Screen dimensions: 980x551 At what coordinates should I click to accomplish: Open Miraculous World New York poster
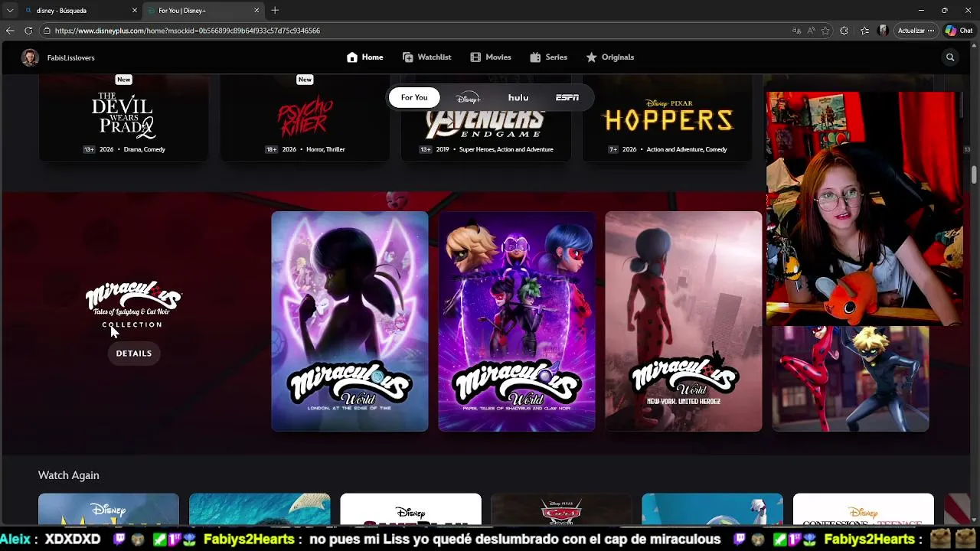pos(684,321)
